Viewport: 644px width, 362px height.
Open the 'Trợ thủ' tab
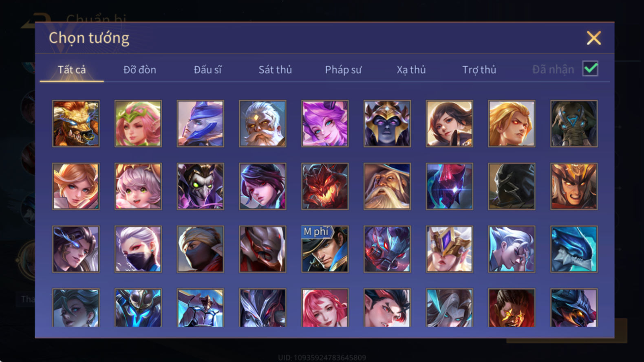point(479,70)
